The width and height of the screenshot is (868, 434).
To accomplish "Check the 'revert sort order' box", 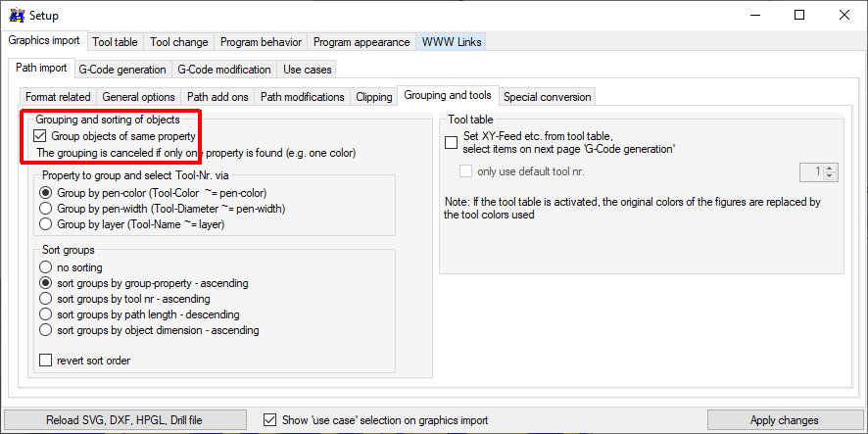I will point(46,361).
